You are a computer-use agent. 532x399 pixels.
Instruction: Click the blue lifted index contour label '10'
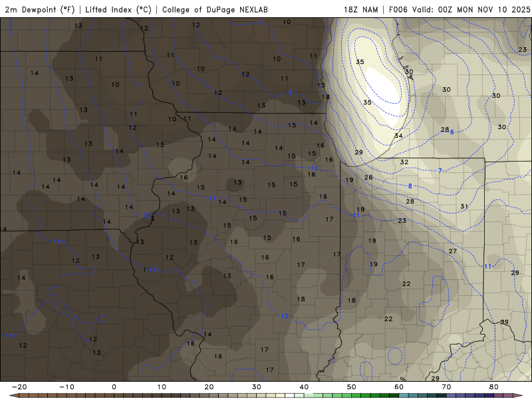coord(315,168)
